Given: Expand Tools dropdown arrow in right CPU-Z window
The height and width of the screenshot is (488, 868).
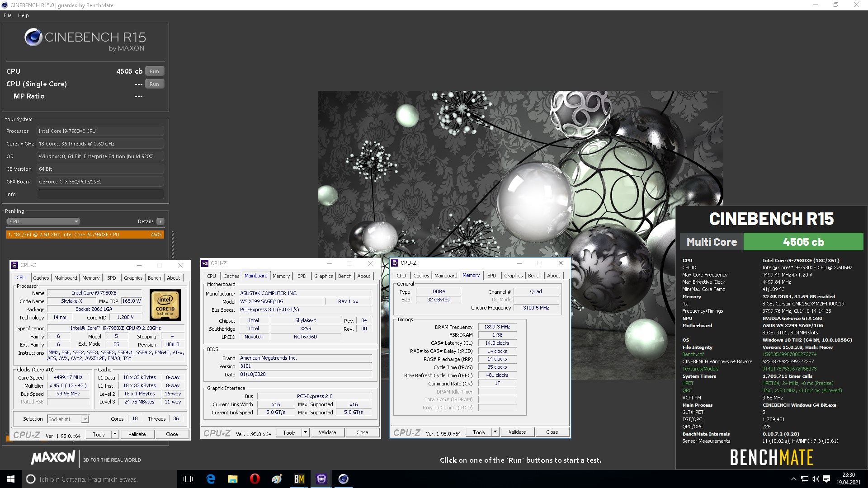Looking at the screenshot, I should click(x=495, y=432).
